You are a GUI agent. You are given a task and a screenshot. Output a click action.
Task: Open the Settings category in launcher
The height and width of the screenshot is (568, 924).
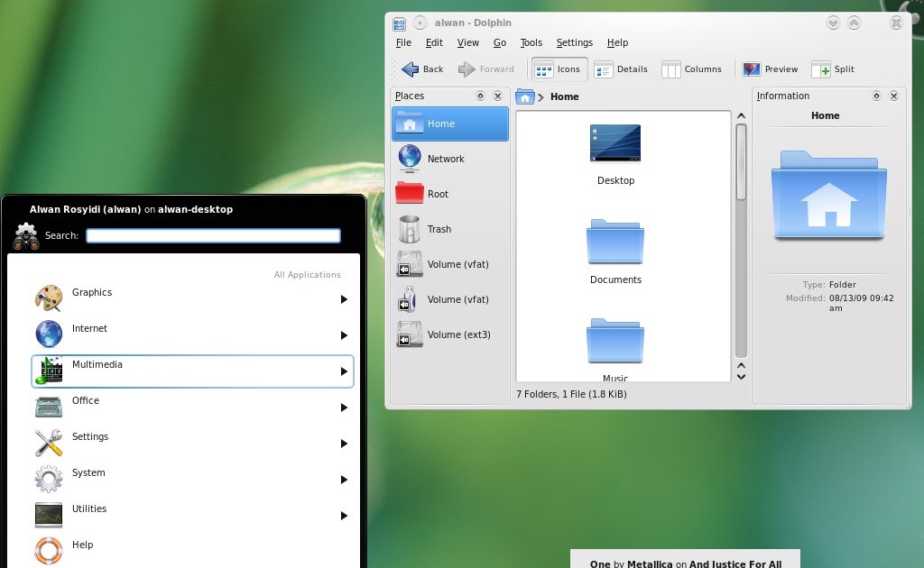[192, 444]
